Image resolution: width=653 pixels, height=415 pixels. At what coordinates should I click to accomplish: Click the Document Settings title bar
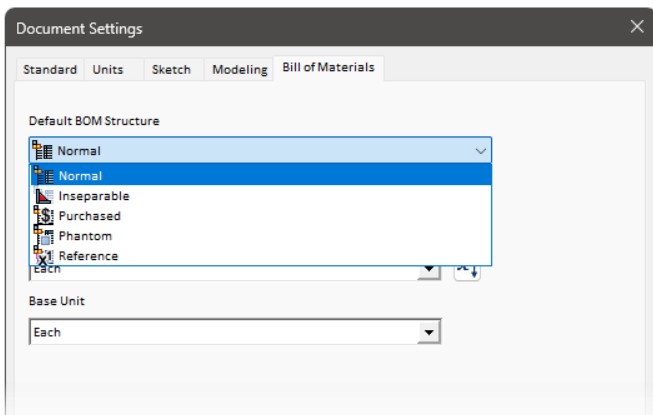point(300,24)
